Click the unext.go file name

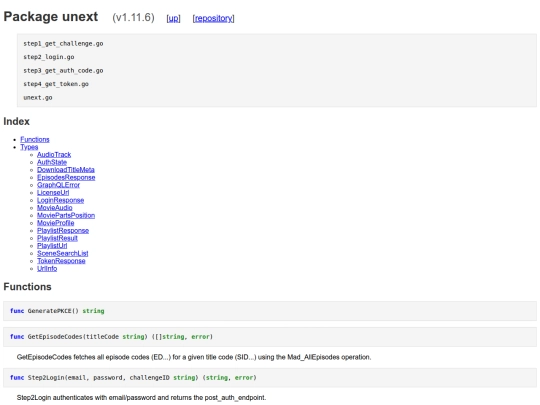pyautogui.click(x=38, y=97)
